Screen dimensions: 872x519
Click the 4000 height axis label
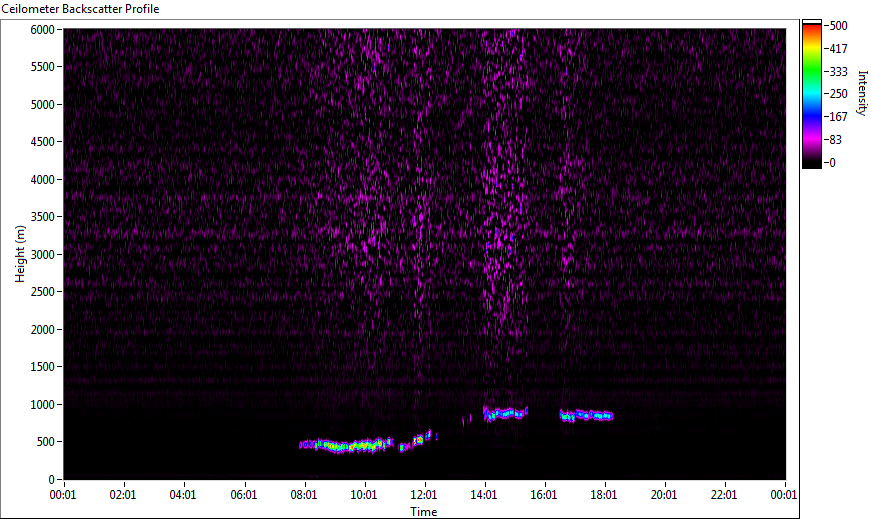pyautogui.click(x=42, y=180)
